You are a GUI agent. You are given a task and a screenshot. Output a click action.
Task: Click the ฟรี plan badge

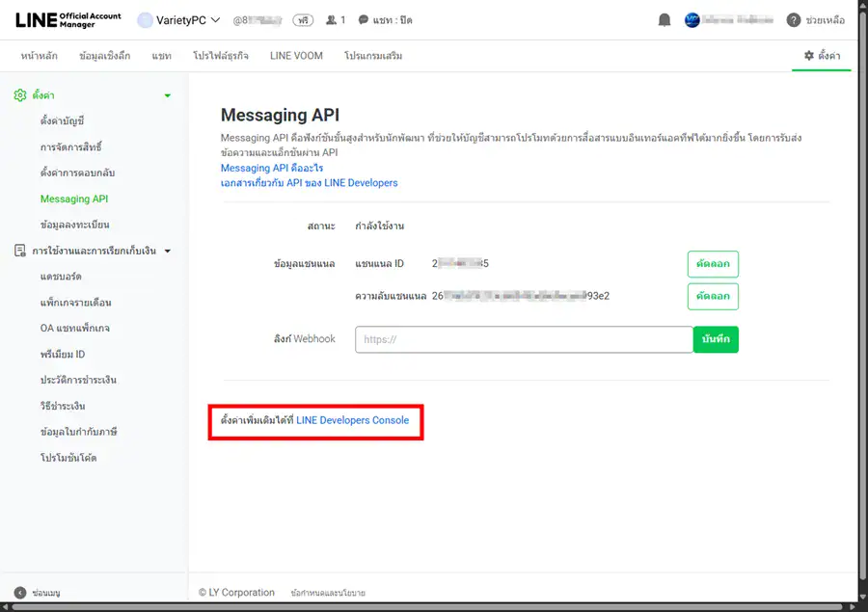(x=303, y=20)
